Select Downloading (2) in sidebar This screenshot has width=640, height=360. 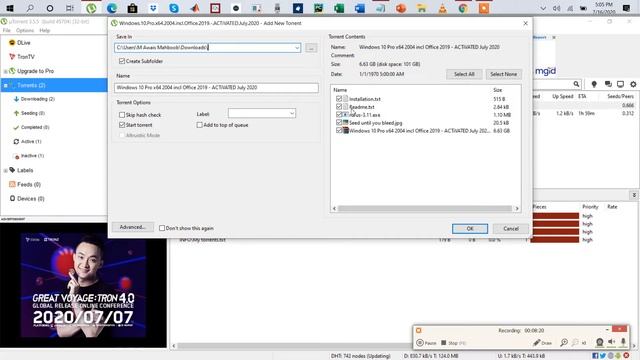(x=38, y=99)
